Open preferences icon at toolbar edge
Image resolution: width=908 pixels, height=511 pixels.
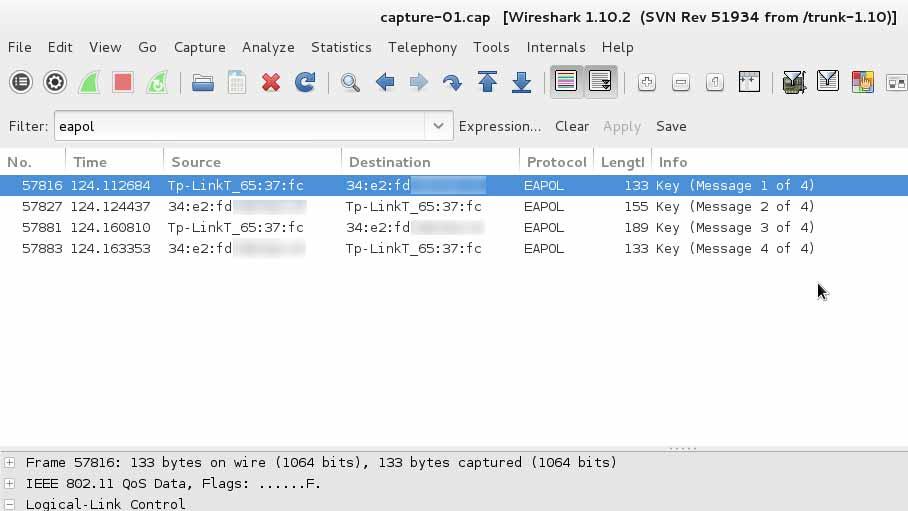896,83
